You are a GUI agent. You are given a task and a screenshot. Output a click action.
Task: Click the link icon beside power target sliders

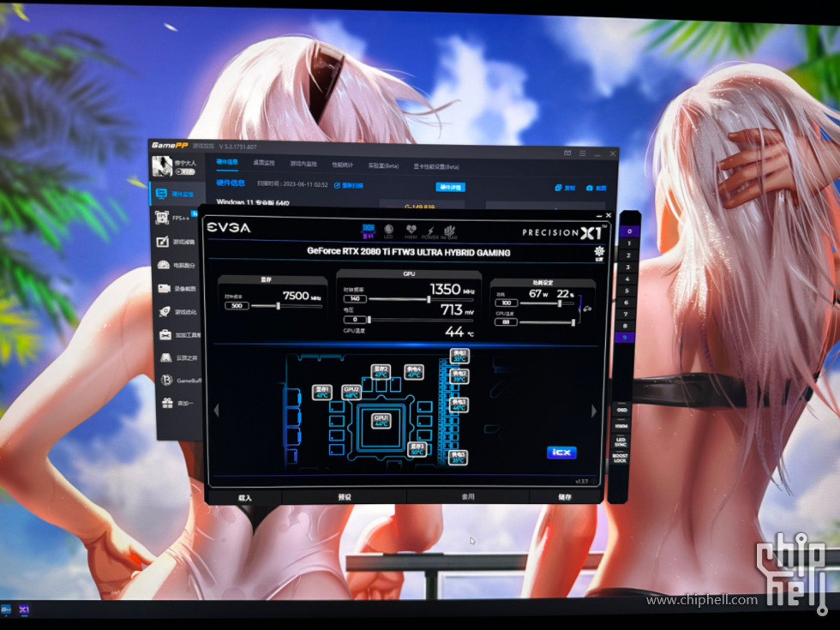pos(588,309)
